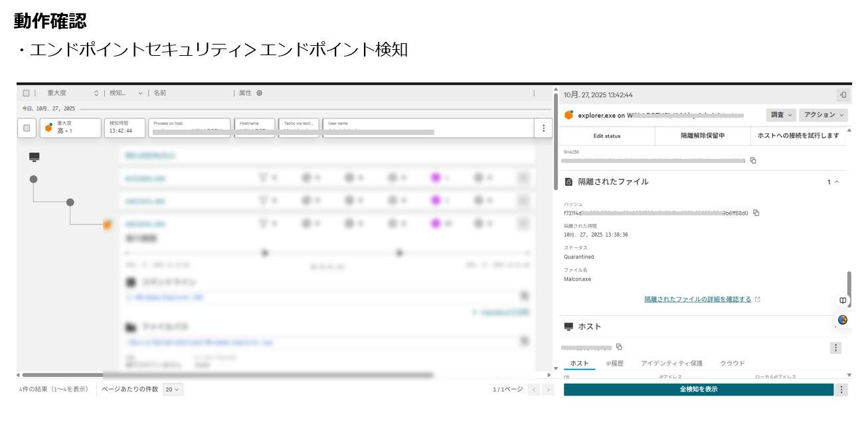
Task: Copy the hostname in host section
Action: coord(619,347)
